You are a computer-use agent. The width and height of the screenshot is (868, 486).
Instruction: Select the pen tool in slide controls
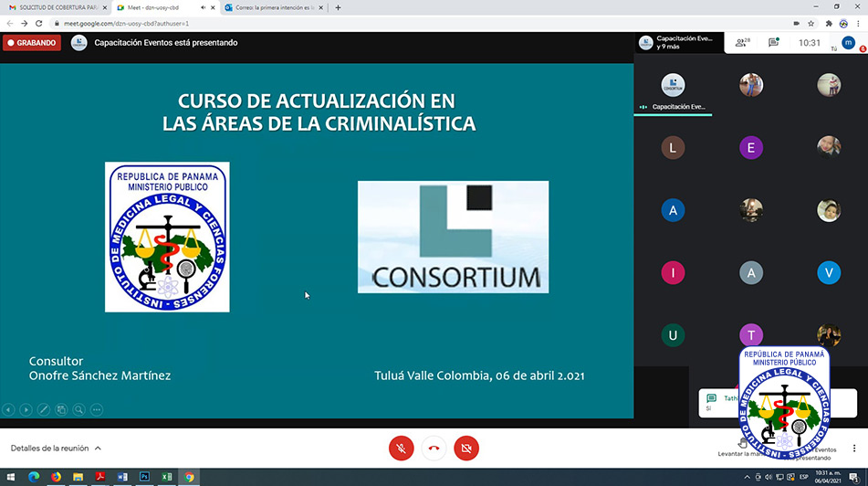[44, 409]
